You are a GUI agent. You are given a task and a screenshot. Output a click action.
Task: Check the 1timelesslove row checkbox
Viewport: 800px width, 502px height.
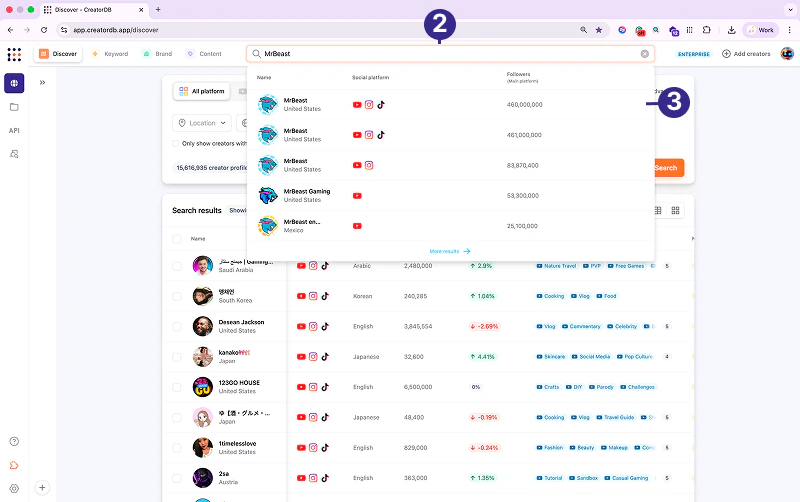177,448
